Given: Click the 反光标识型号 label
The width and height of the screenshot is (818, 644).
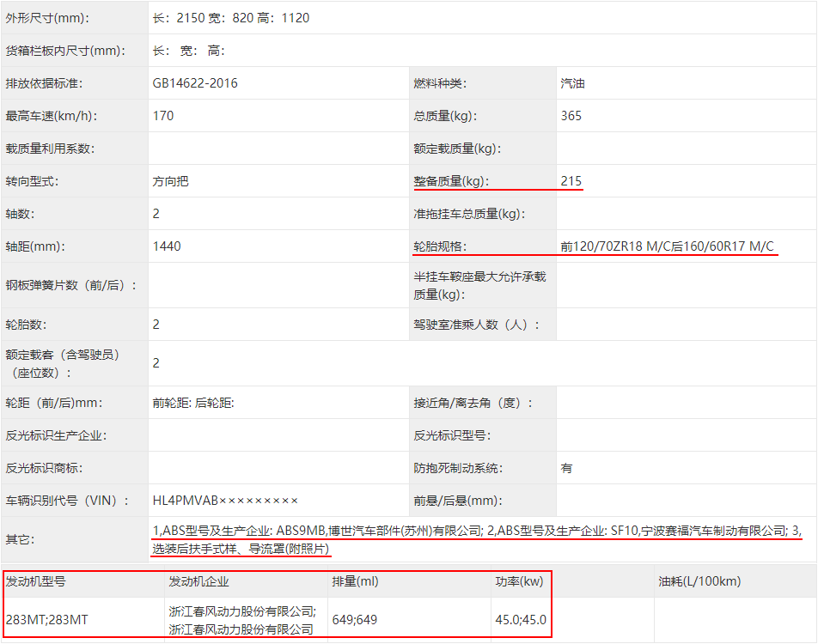Looking at the screenshot, I should pyautogui.click(x=452, y=436).
